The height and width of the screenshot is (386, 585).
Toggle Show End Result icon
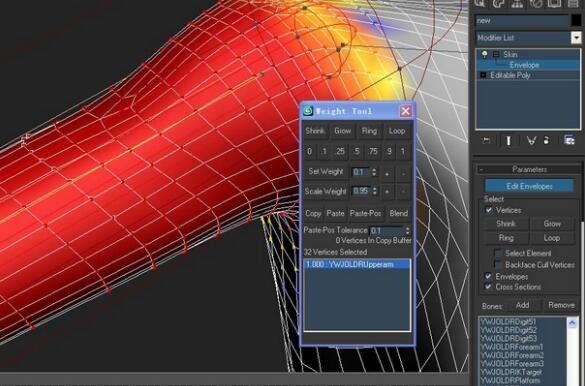pyautogui.click(x=508, y=141)
